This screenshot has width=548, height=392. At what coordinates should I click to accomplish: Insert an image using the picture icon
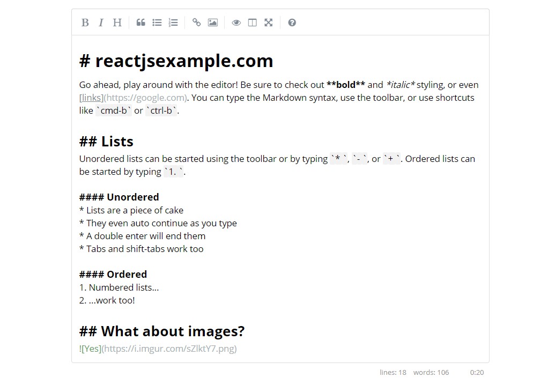pos(212,23)
